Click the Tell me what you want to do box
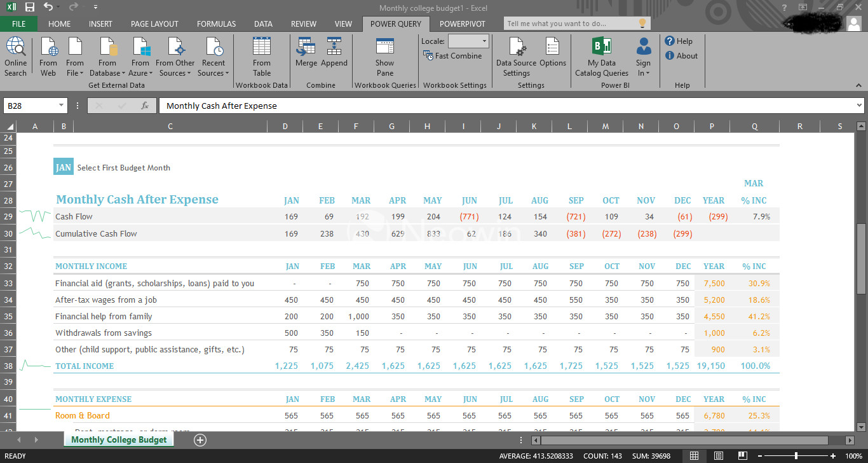Viewport: 868px width, 463px height. tap(571, 24)
